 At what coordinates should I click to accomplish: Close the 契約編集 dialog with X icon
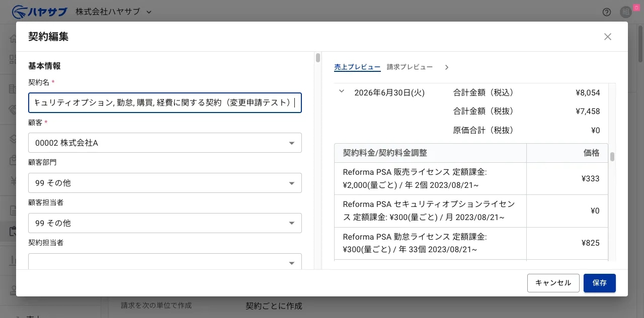[608, 37]
